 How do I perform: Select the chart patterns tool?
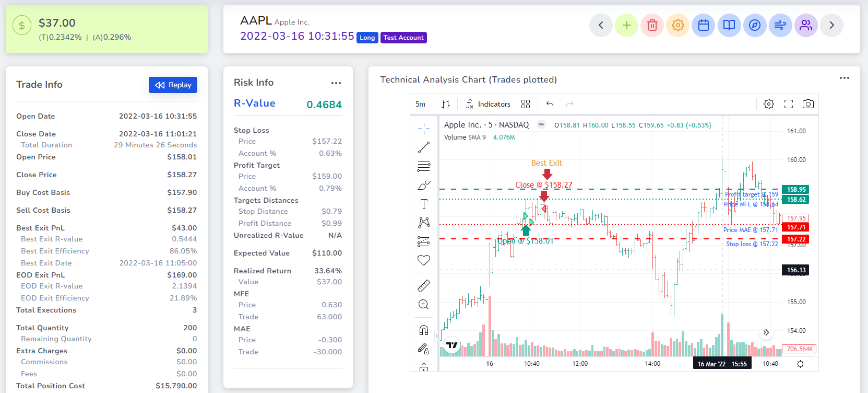coord(424,223)
